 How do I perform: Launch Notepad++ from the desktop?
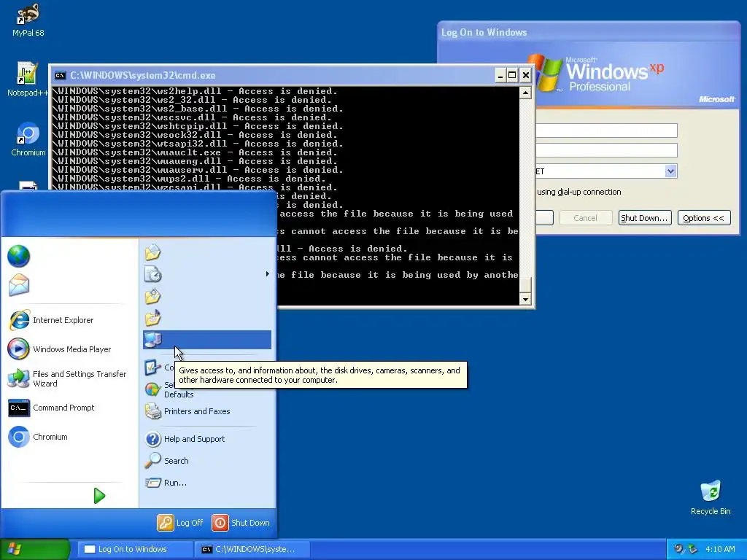[27, 79]
